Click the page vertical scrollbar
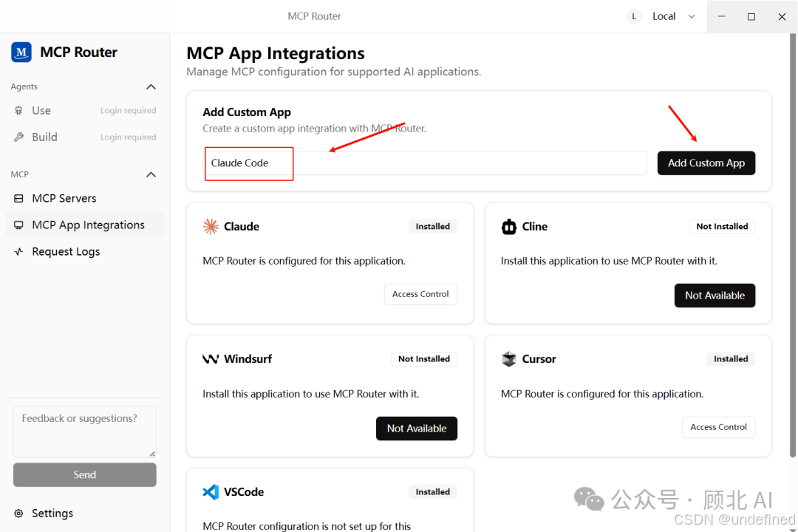798x532 pixels. [792, 245]
